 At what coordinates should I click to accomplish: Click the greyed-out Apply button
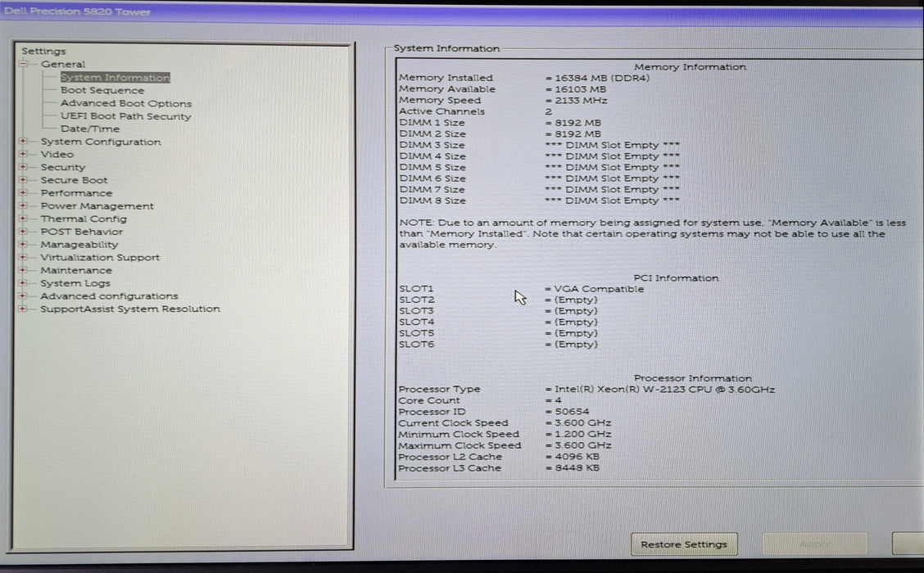click(815, 544)
